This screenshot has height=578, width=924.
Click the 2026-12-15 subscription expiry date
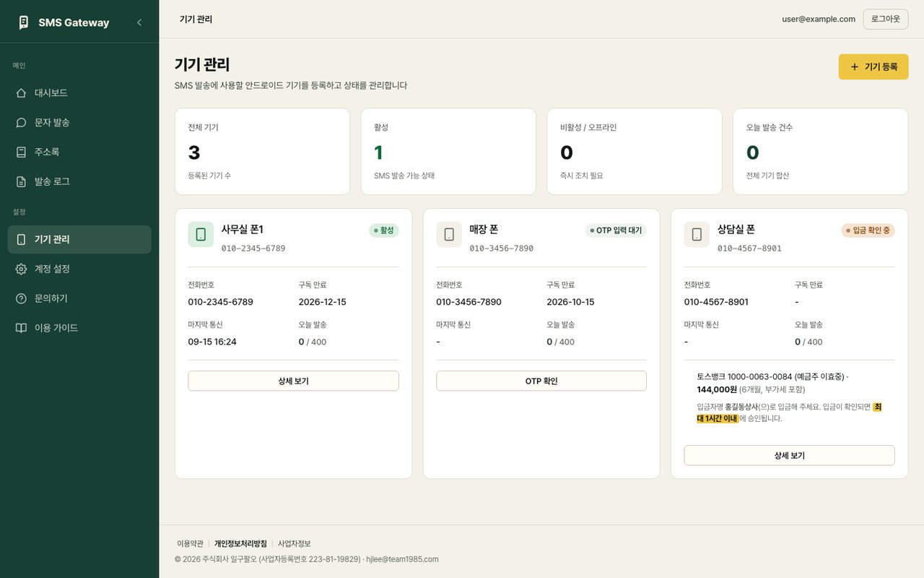click(322, 302)
